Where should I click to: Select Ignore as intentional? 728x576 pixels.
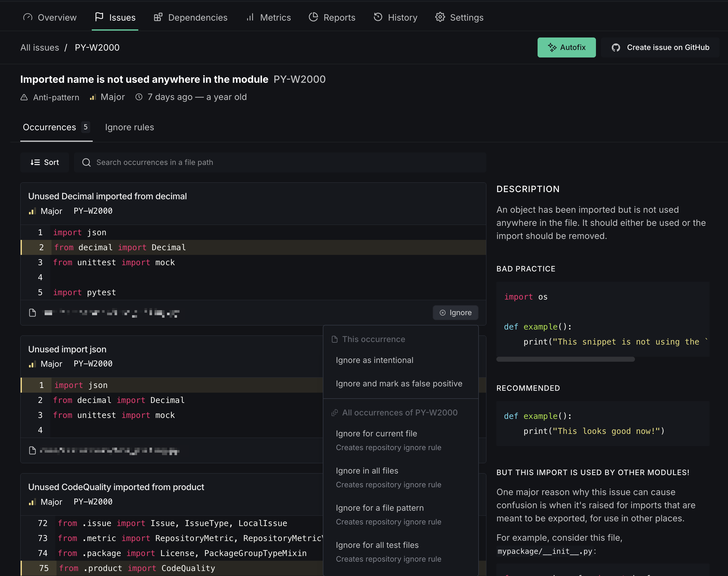374,360
